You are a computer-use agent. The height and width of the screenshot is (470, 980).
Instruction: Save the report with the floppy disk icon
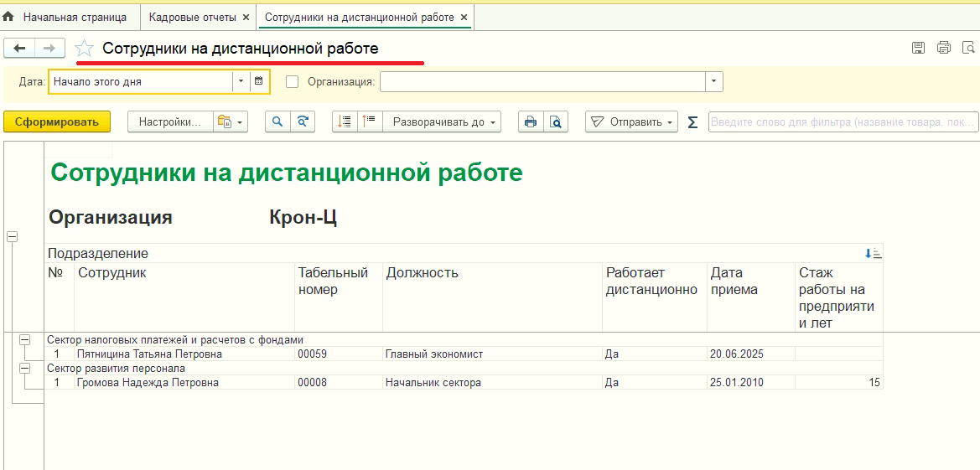(919, 48)
